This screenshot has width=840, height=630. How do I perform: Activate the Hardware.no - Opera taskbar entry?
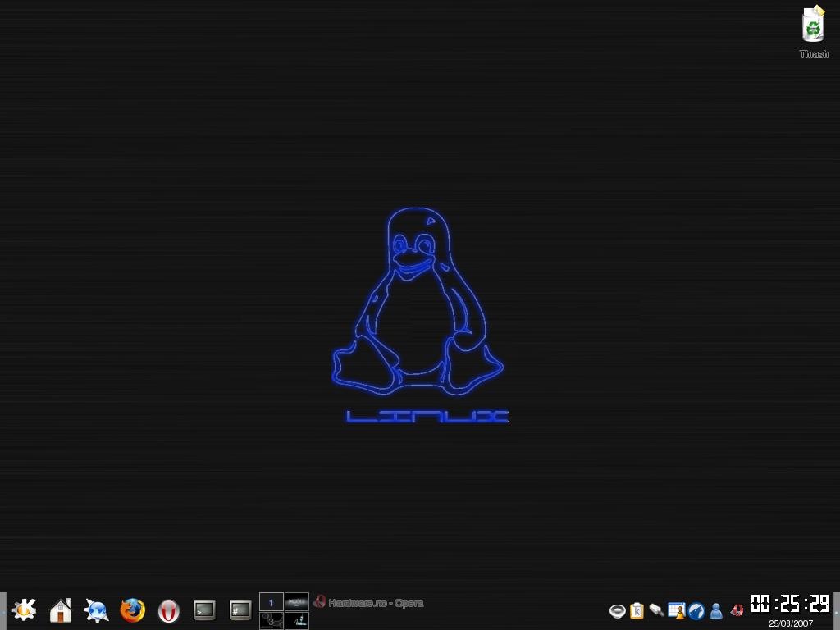tap(368, 603)
